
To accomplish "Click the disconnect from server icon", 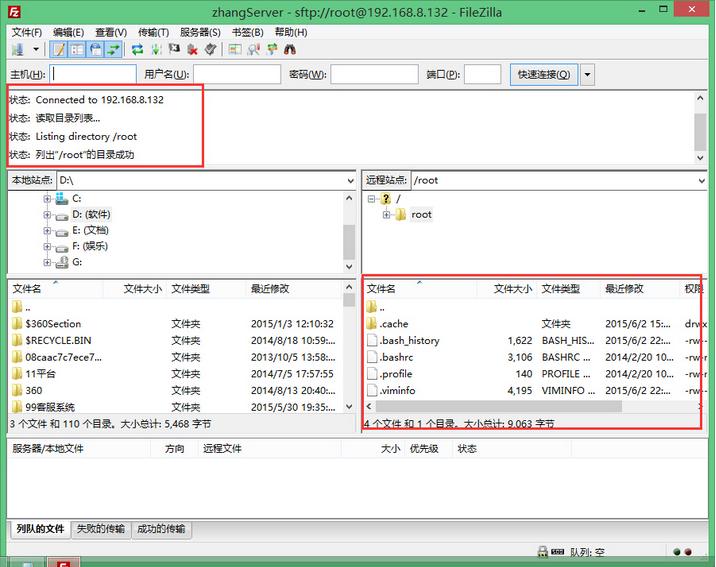I will point(193,49).
